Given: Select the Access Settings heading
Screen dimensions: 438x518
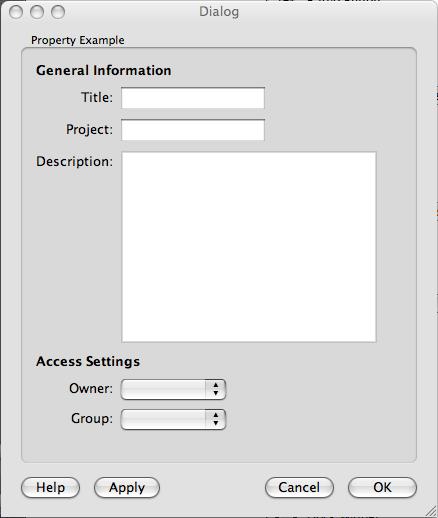Looking at the screenshot, I should coord(88,361).
